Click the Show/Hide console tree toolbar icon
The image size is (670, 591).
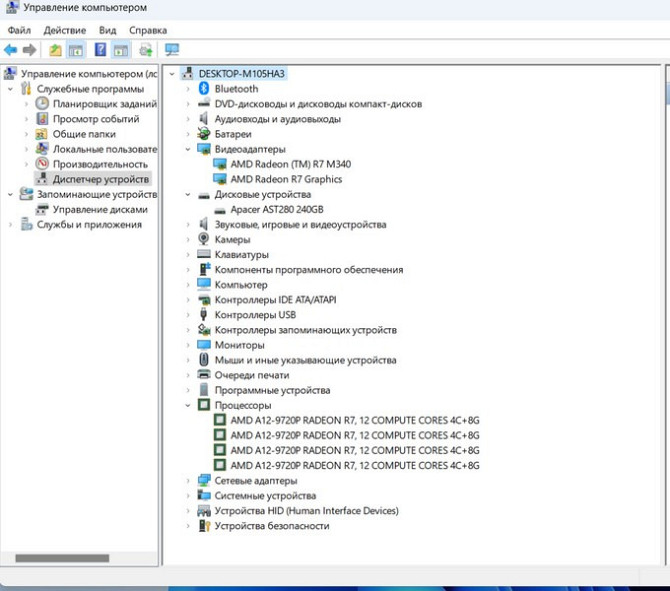pyautogui.click(x=75, y=50)
